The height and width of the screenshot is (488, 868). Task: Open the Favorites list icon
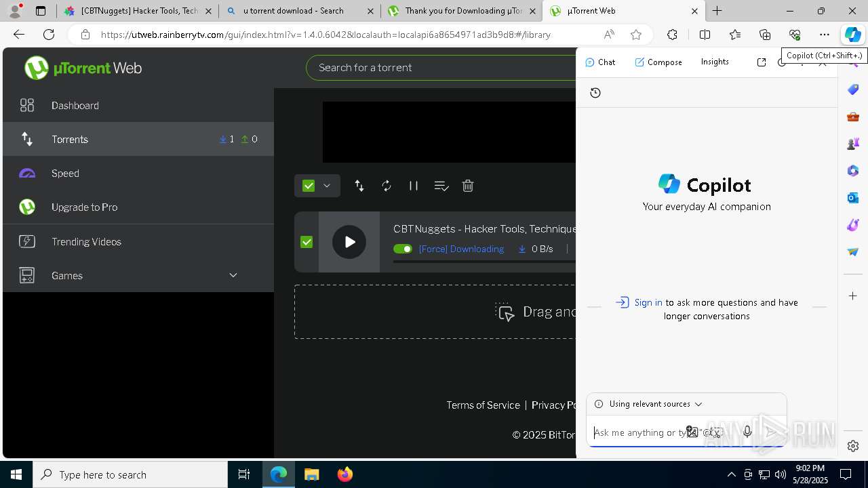pos(735,35)
